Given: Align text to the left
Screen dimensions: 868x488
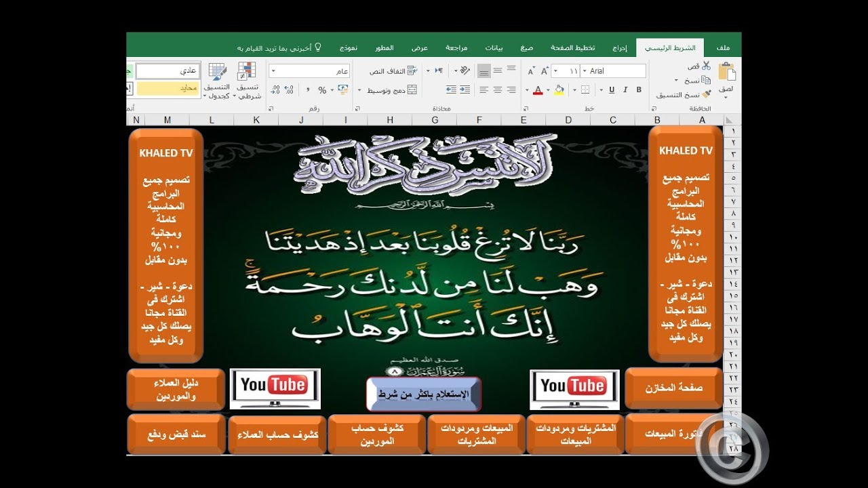Looking at the screenshot, I should (x=484, y=89).
